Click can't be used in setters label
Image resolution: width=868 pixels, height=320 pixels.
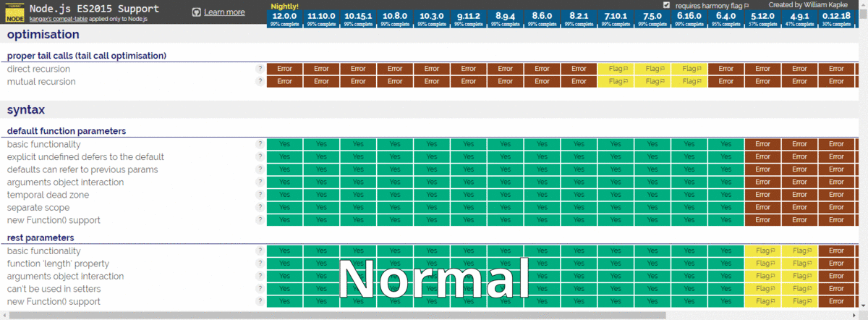coord(54,289)
